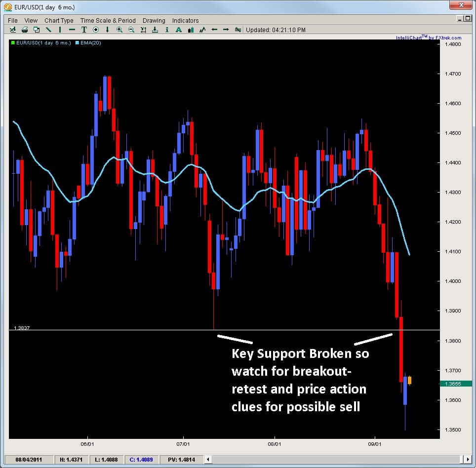Click the EMA(20) legend label

pyautogui.click(x=91, y=43)
